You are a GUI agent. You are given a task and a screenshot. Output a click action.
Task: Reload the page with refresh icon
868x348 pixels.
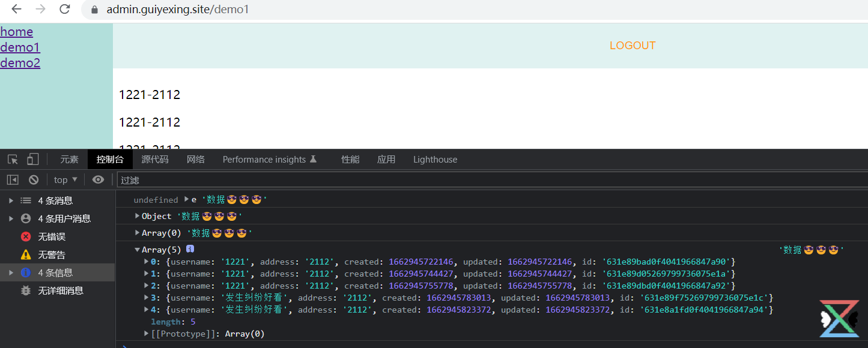pos(65,9)
